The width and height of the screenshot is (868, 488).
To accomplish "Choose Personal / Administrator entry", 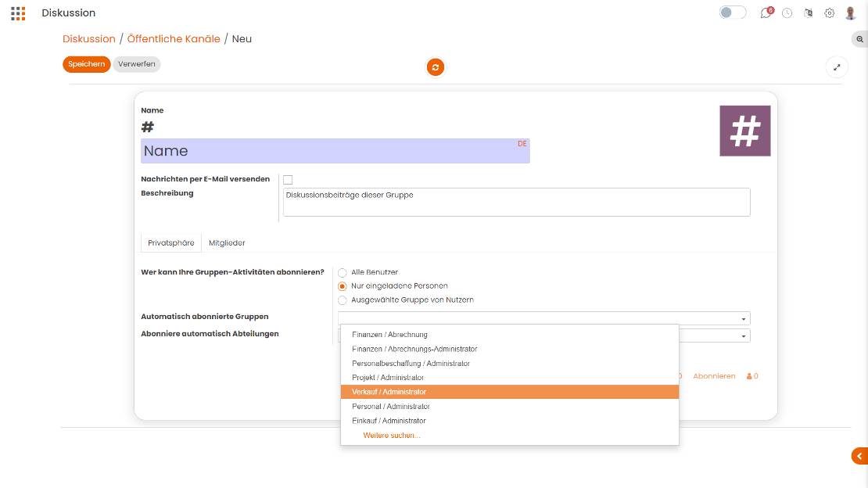I will point(510,407).
